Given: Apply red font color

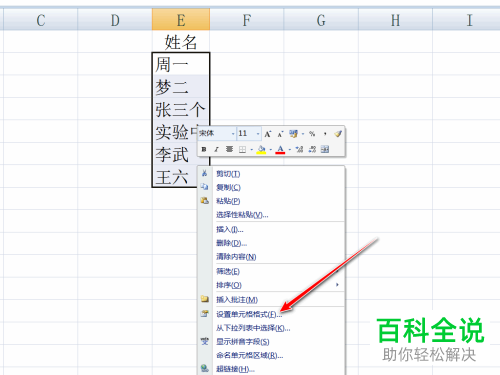Looking at the screenshot, I should point(280,149).
